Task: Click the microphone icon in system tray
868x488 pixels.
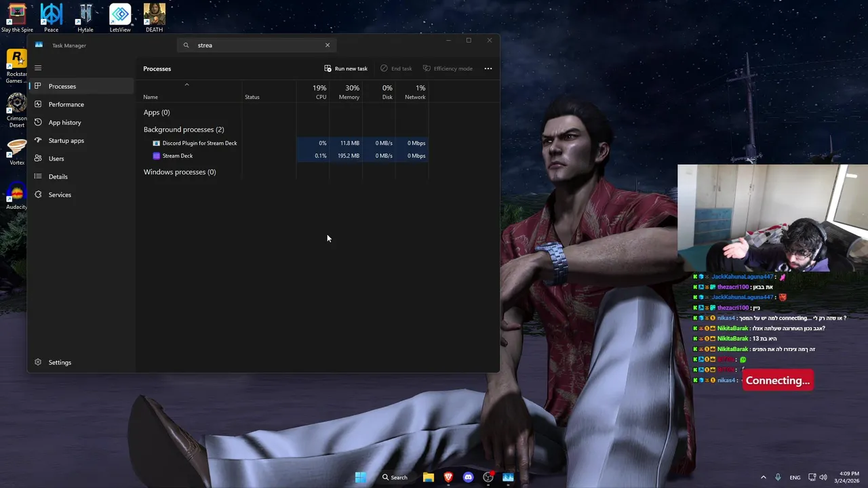Action: click(778, 477)
